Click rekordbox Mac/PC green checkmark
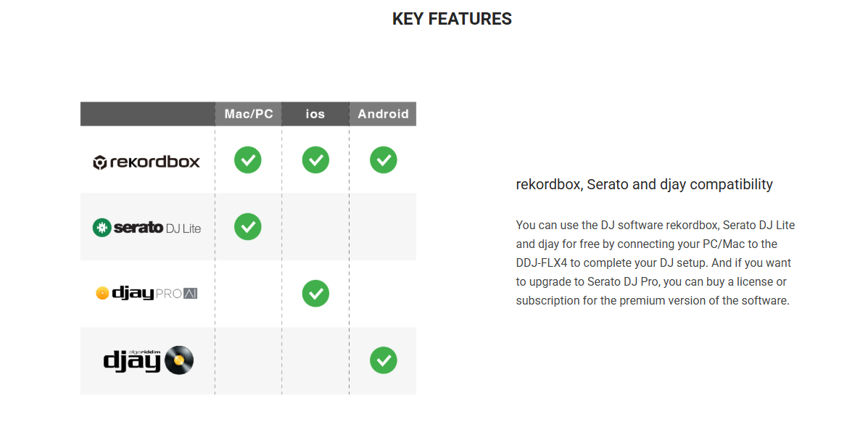Viewport: 868px width, 430px height. pos(247,160)
